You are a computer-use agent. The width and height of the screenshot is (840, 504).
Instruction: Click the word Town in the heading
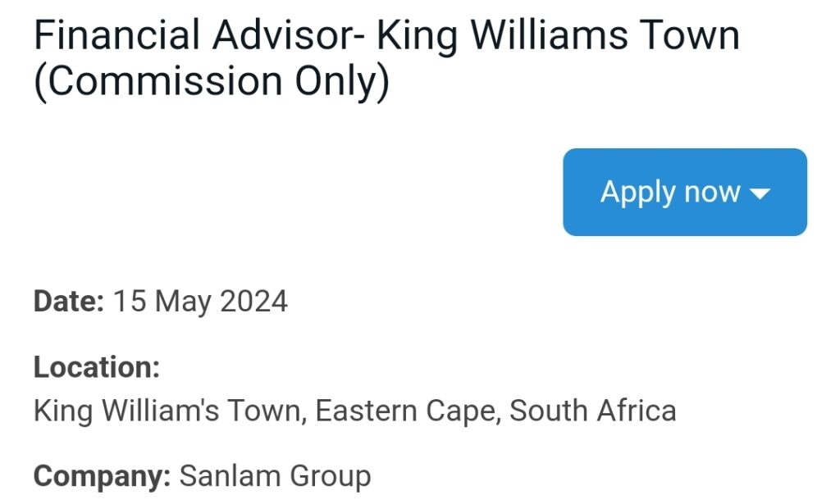click(x=689, y=34)
